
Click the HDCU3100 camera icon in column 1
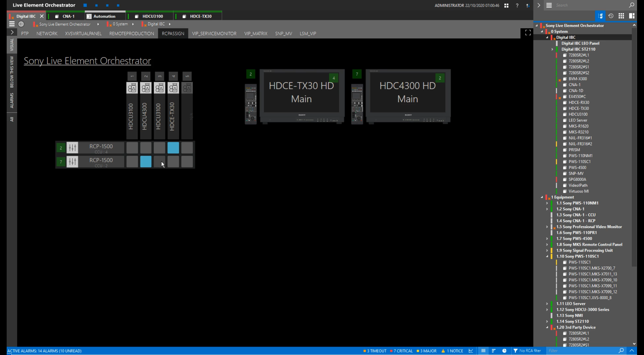coord(132,88)
